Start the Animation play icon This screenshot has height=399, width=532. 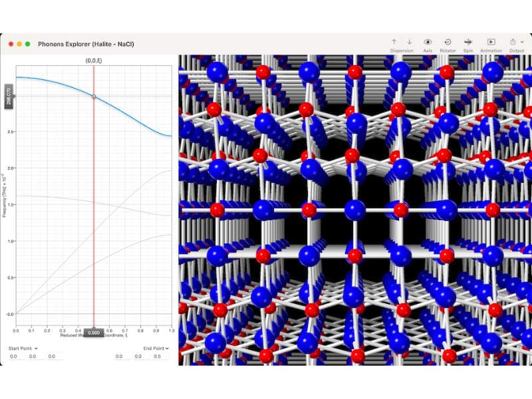pyautogui.click(x=491, y=42)
